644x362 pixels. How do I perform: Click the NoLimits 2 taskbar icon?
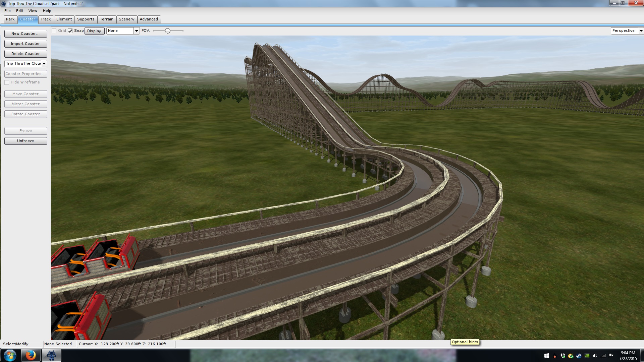tap(51, 355)
